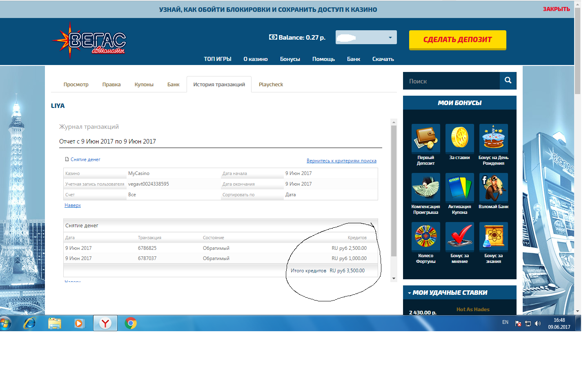588x368 pixels.
Task: Open the Колесо Фортуны wheel icon
Action: (x=426, y=236)
